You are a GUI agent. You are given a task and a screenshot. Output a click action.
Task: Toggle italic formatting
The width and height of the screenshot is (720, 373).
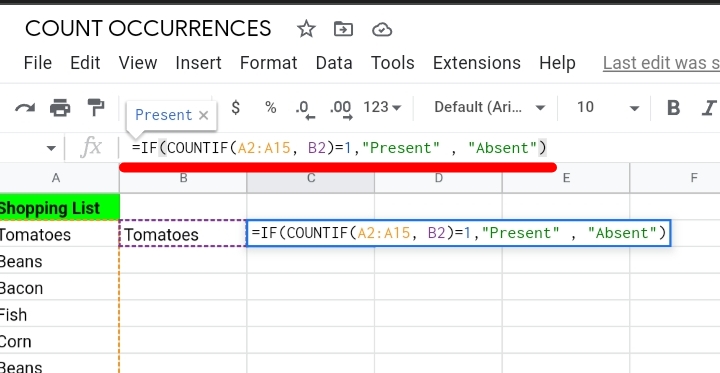coord(709,108)
